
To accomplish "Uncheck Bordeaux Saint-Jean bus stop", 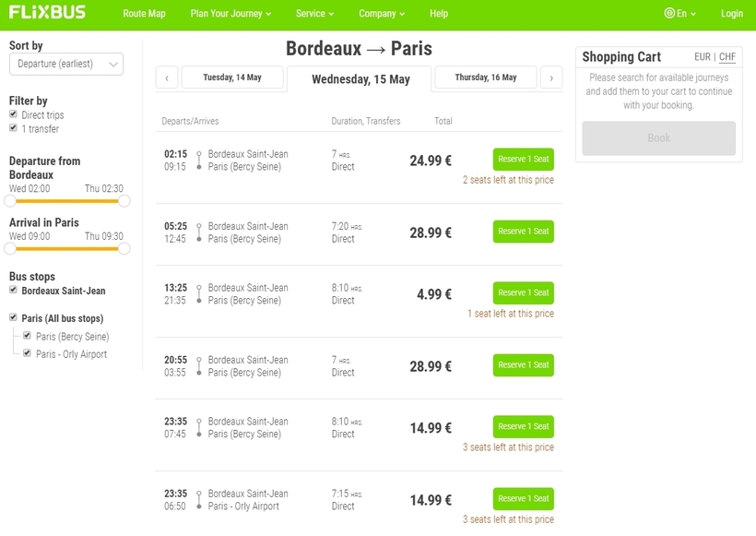I will 13,290.
